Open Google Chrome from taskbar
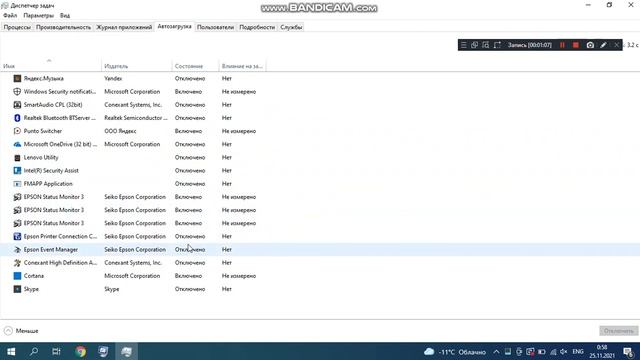Viewport: 640px width, 360px height. [x=81, y=351]
